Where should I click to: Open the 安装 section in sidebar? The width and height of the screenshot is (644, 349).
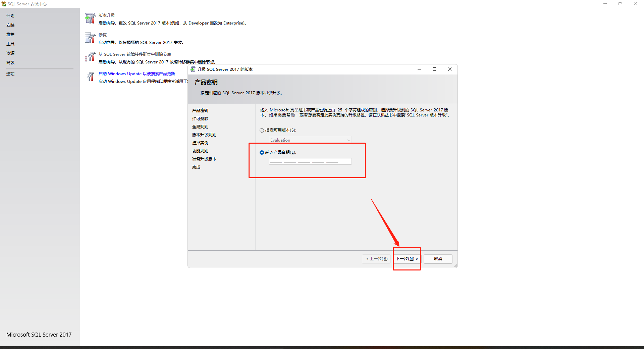[10, 25]
